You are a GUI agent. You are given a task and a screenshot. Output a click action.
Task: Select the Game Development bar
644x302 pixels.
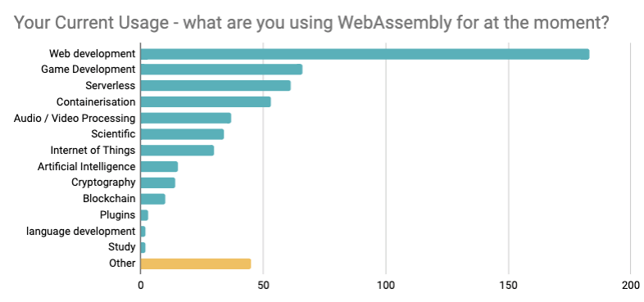click(221, 70)
